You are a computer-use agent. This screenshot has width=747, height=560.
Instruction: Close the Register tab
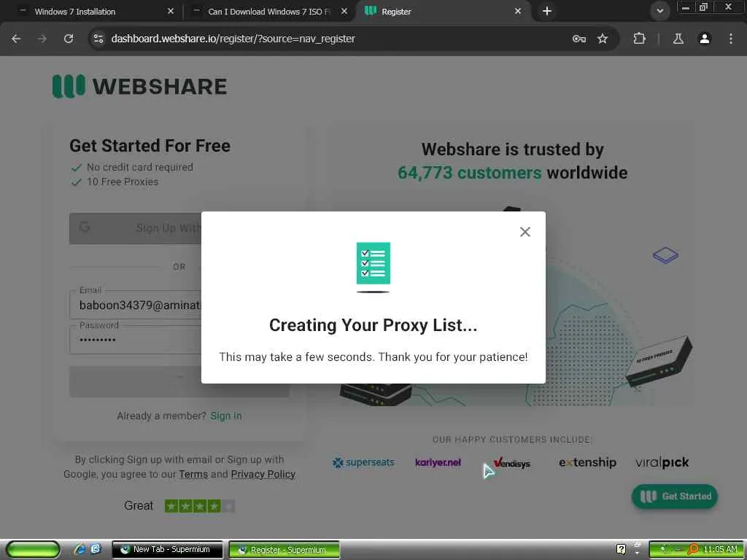(518, 11)
